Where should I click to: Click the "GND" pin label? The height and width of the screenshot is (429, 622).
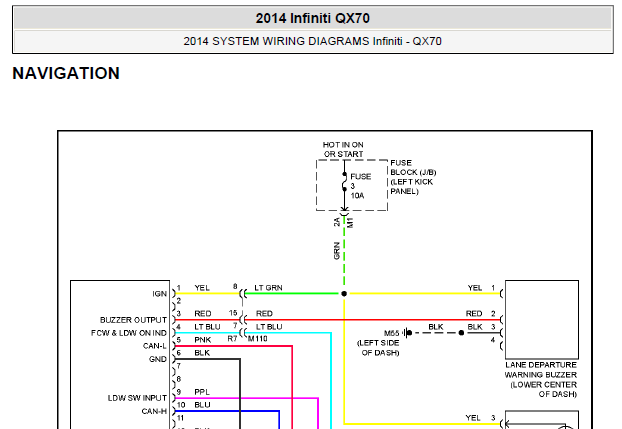(157, 359)
